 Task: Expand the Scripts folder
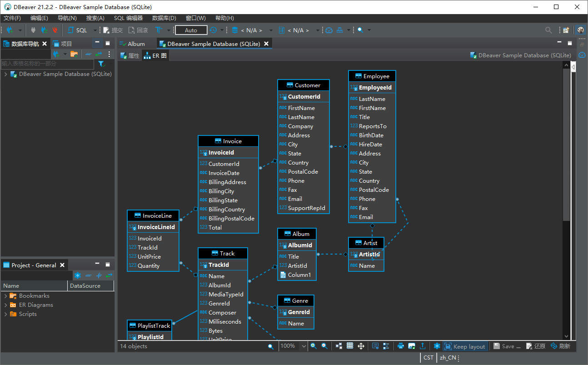[x=5, y=314]
